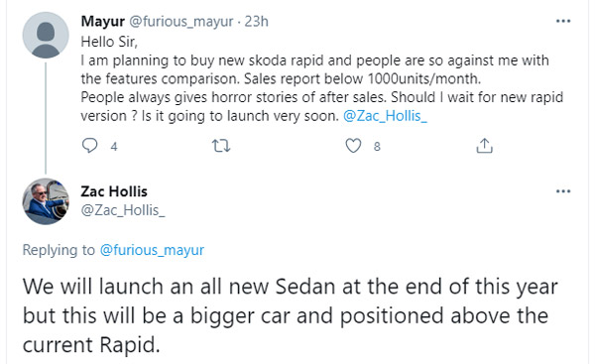This screenshot has width=595, height=364.
Task: Click the 23h timestamp on the tweet
Action: 256,22
